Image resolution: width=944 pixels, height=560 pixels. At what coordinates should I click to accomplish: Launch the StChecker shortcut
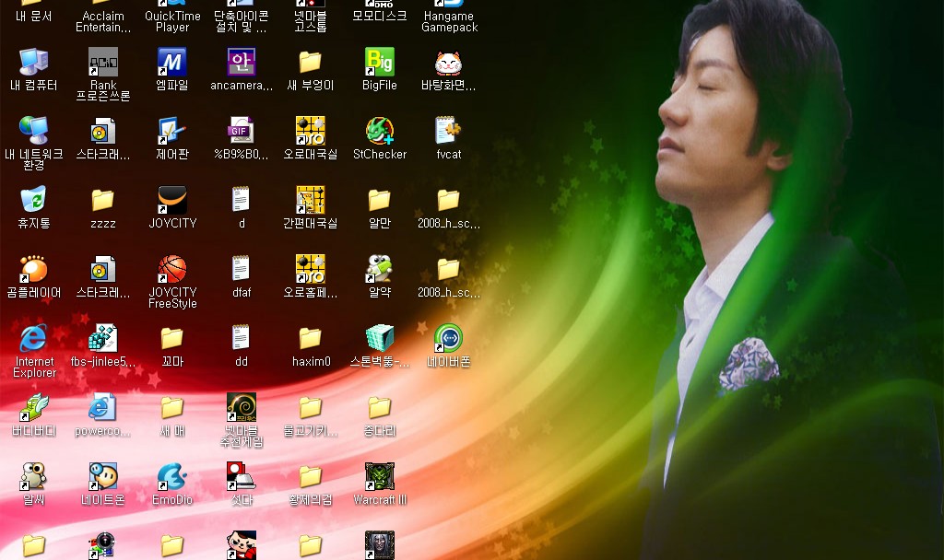379,131
